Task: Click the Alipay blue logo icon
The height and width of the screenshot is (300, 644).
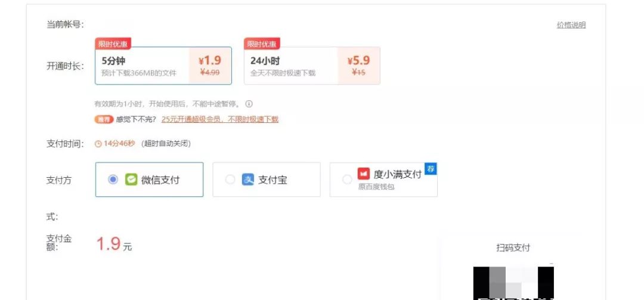Action: point(248,180)
